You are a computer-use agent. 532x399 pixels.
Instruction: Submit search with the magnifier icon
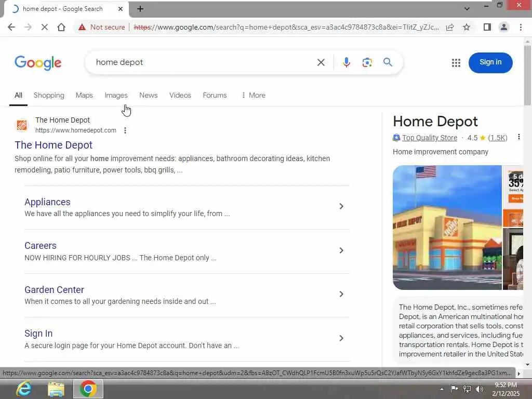(388, 62)
